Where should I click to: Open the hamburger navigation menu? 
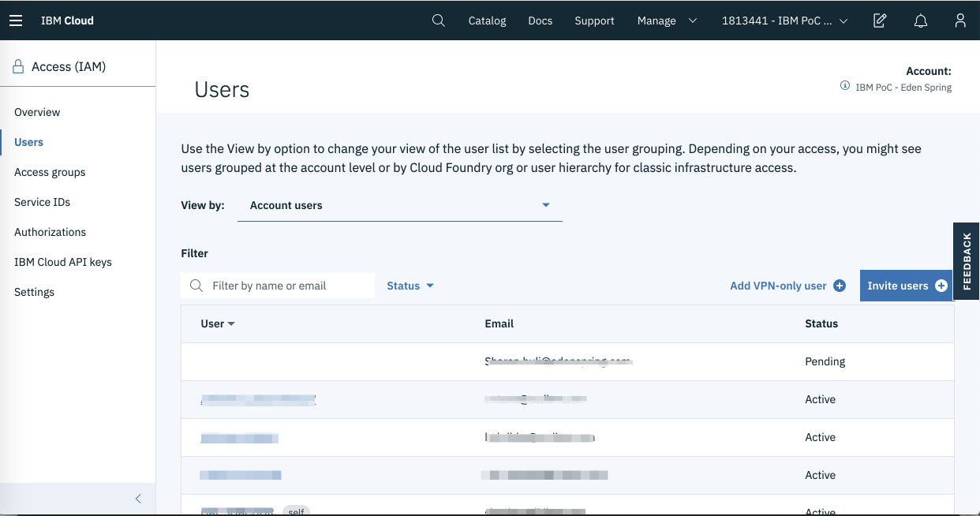(x=16, y=21)
